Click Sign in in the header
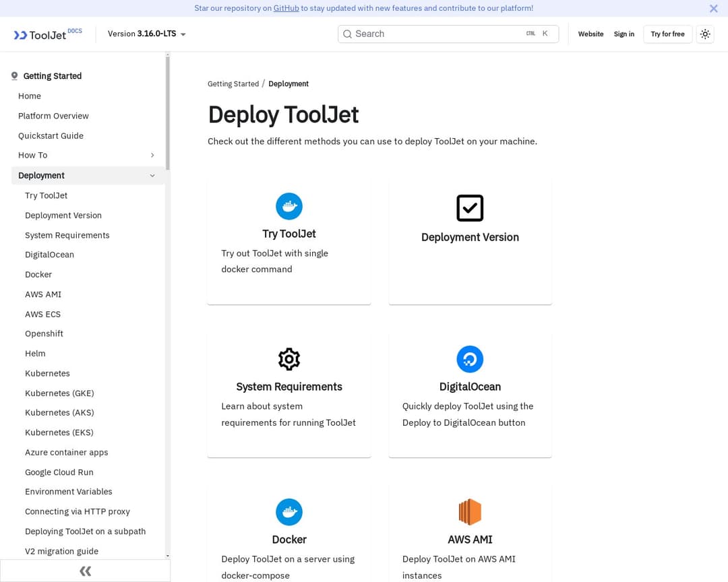This screenshot has height=582, width=728. point(624,34)
